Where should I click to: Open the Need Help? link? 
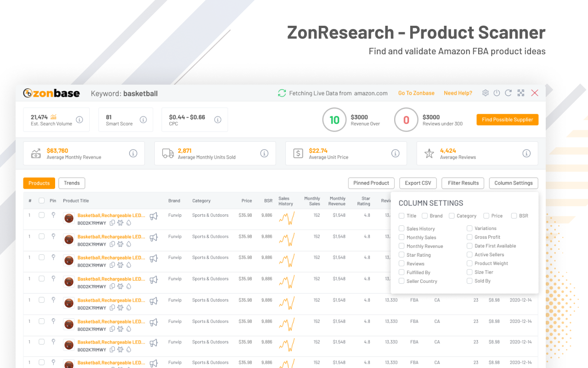pos(458,93)
